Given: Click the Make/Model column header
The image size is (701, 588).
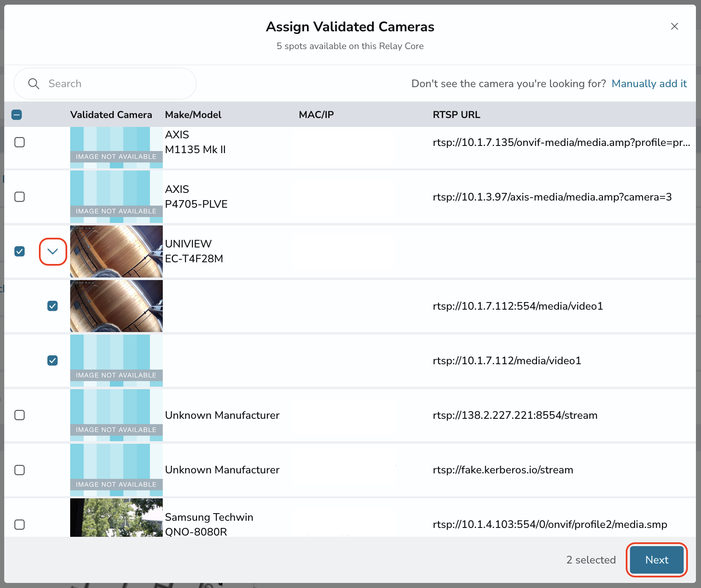Looking at the screenshot, I should [x=193, y=115].
